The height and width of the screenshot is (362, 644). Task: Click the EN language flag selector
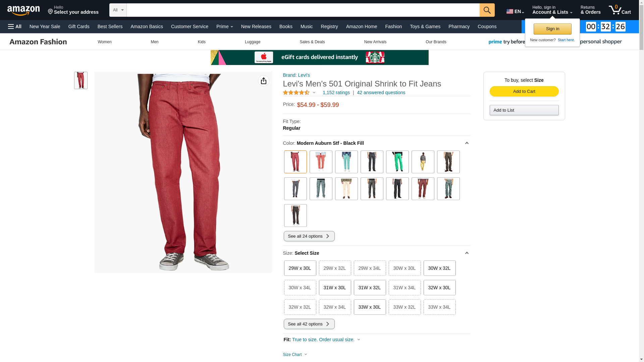point(515,11)
